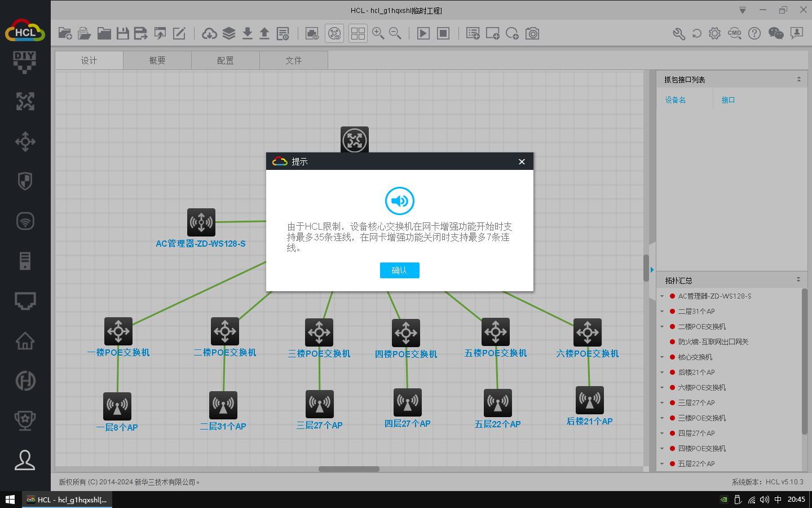This screenshot has width=812, height=508.
Task: Select the monitor terminal category in sidebar
Action: point(25,301)
